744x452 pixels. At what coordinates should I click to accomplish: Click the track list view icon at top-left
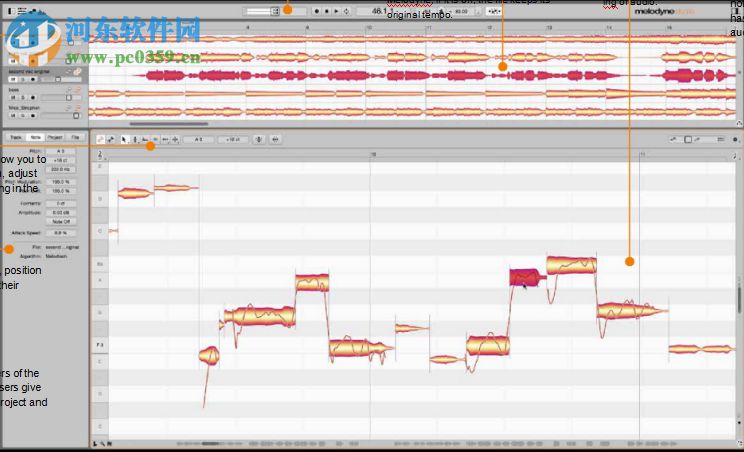click(x=22, y=10)
